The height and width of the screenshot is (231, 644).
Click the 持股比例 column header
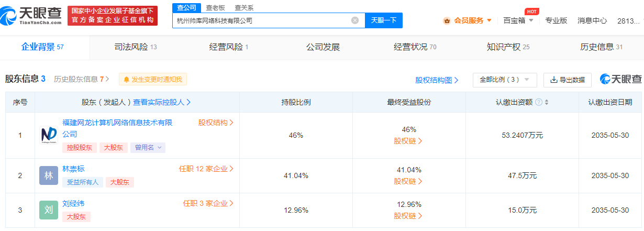point(296,102)
